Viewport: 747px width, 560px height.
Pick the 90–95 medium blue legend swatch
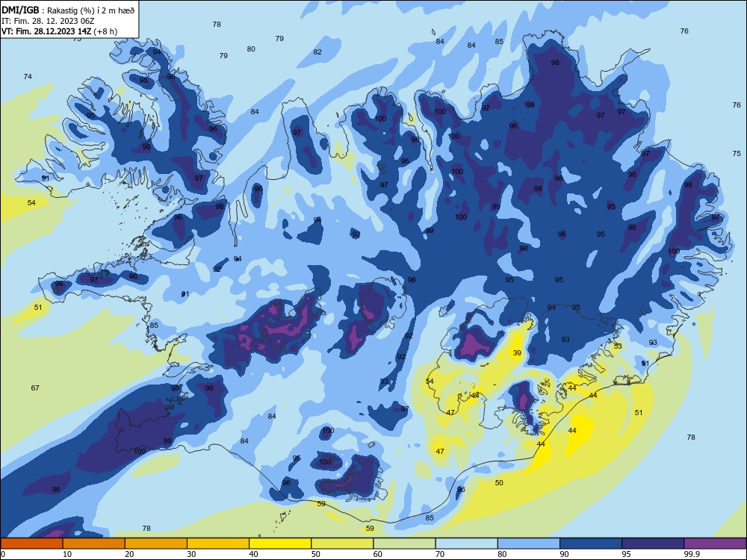pyautogui.click(x=591, y=544)
